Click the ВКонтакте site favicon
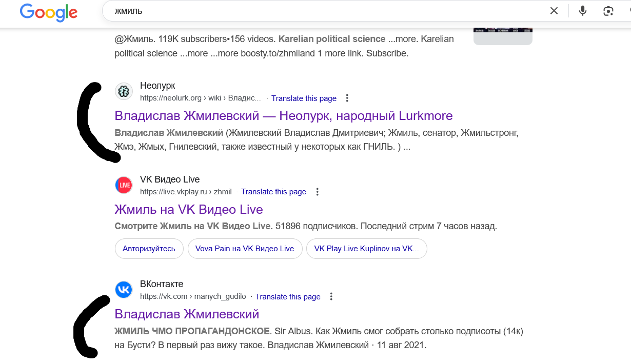Screen dimensions: 631x364 124,290
